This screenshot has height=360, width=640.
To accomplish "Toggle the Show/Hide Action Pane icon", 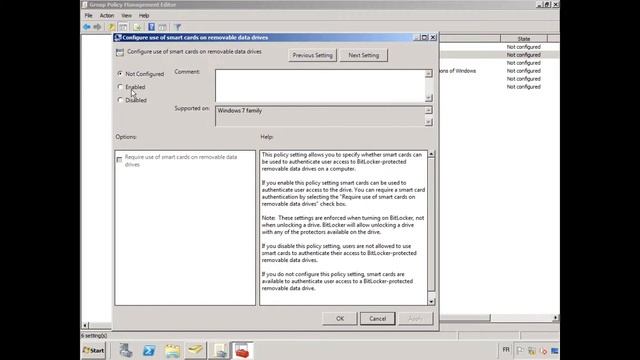I will [x=162, y=27].
